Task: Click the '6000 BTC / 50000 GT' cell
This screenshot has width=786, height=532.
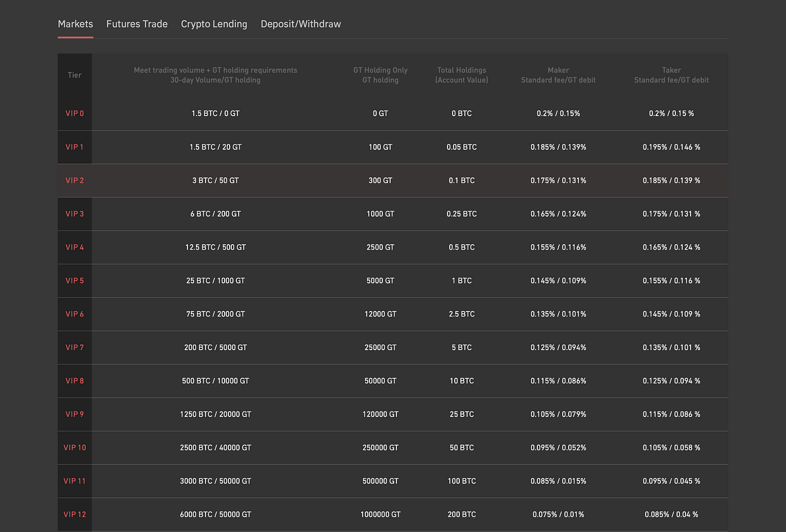Action: 216,514
